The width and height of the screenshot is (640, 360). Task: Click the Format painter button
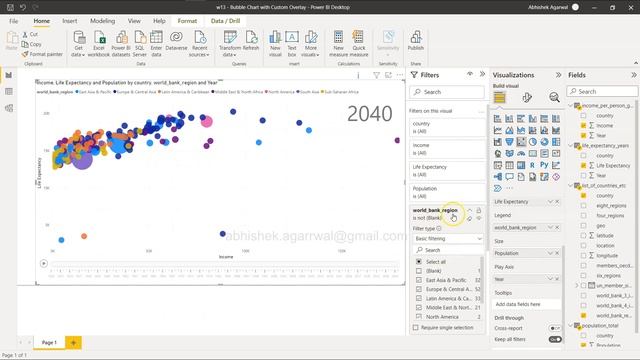tap(42, 54)
